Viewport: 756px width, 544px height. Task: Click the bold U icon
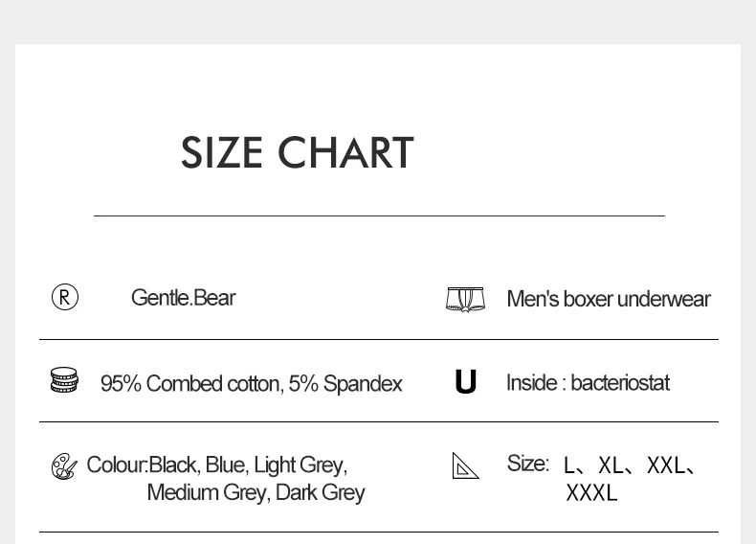coord(465,383)
